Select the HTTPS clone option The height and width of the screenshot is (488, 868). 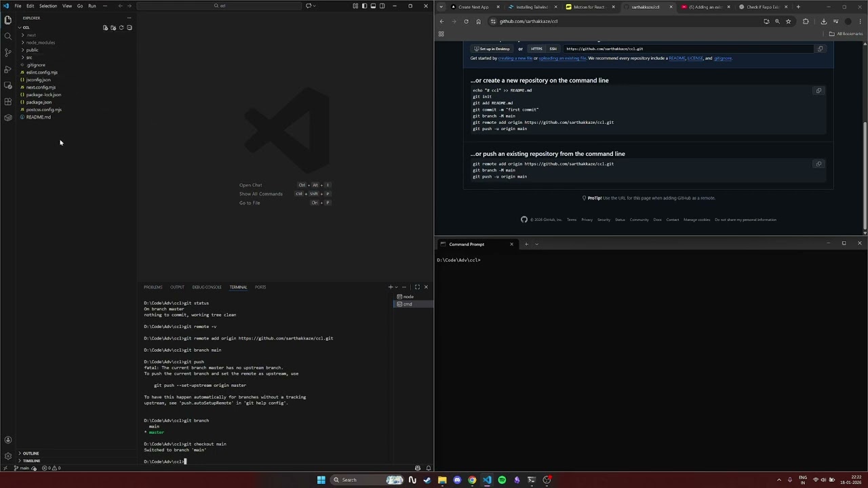[536, 49]
